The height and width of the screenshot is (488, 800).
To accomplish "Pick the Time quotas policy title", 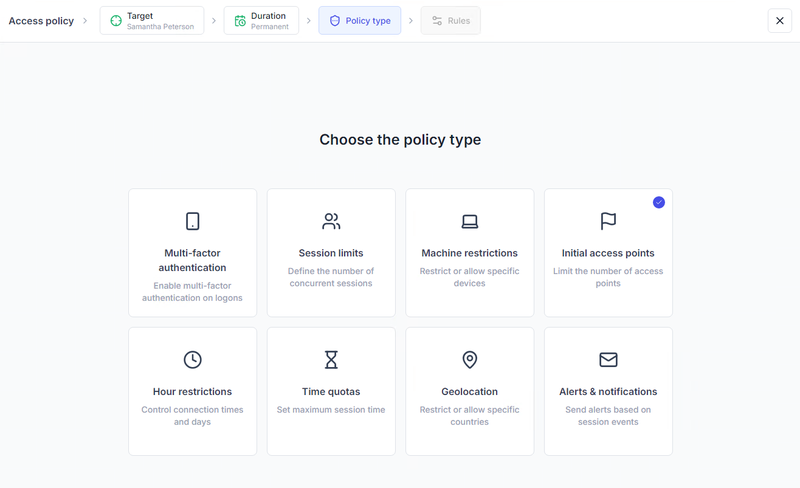I will pyautogui.click(x=331, y=392).
